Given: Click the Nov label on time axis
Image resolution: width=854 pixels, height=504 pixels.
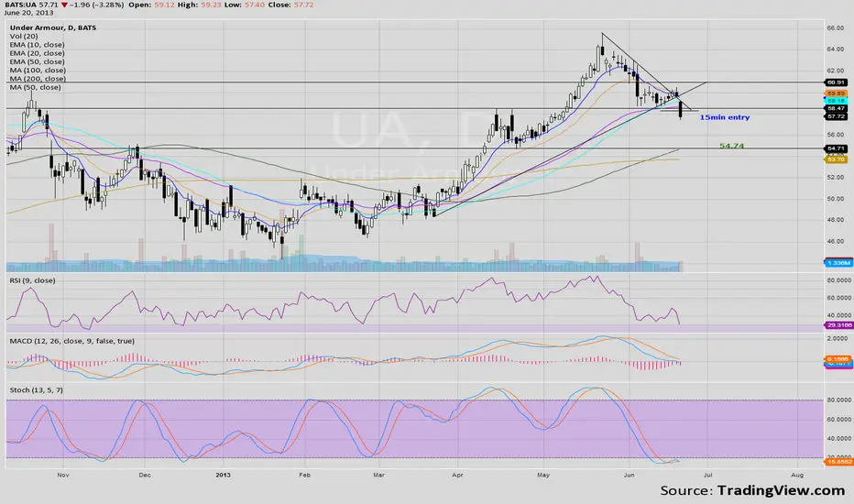Looking at the screenshot, I should (63, 475).
